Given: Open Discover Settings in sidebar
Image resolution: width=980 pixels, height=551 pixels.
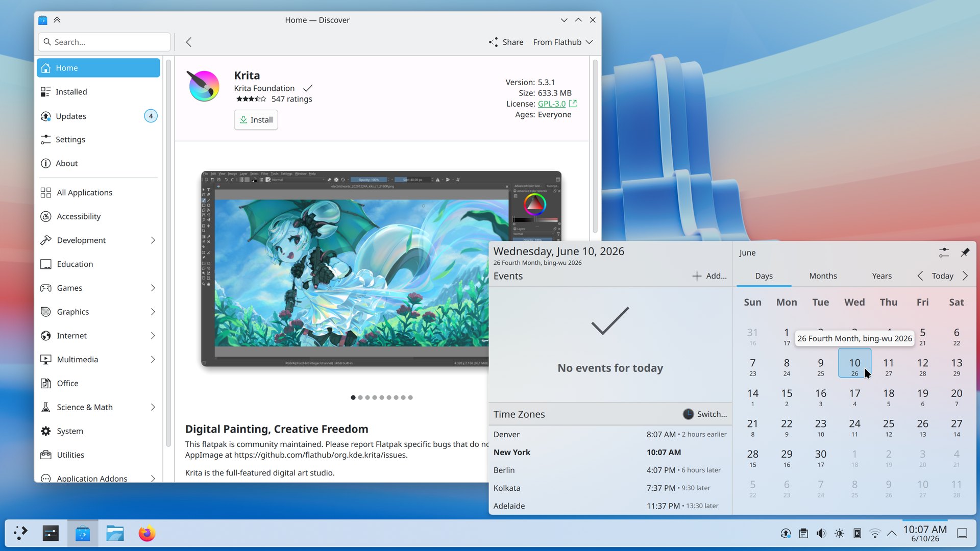Looking at the screenshot, I should click(x=99, y=139).
